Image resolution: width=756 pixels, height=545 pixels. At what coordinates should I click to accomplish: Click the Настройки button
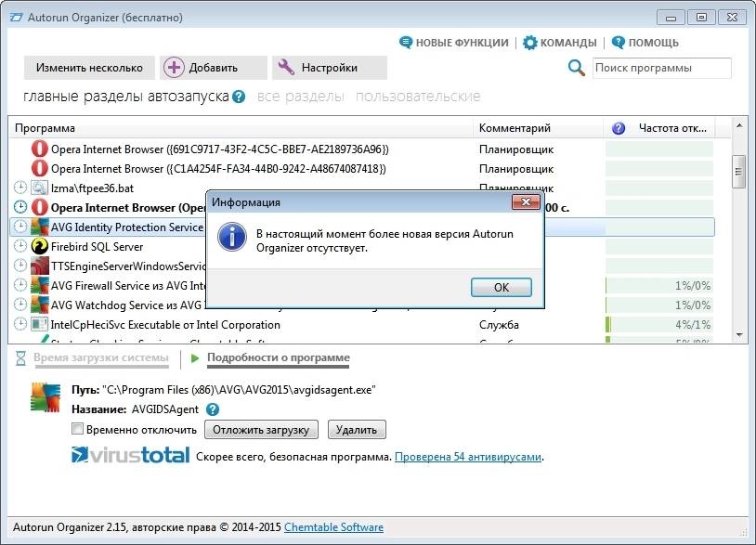330,68
